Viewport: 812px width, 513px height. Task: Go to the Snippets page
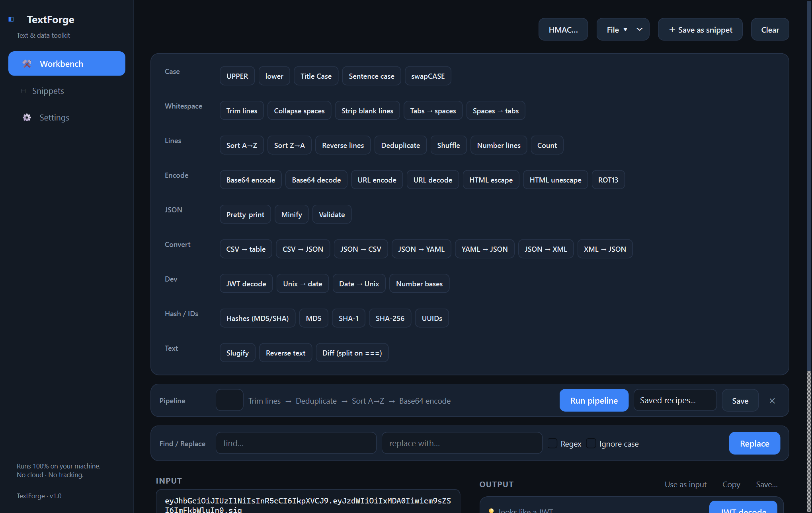coord(67,91)
